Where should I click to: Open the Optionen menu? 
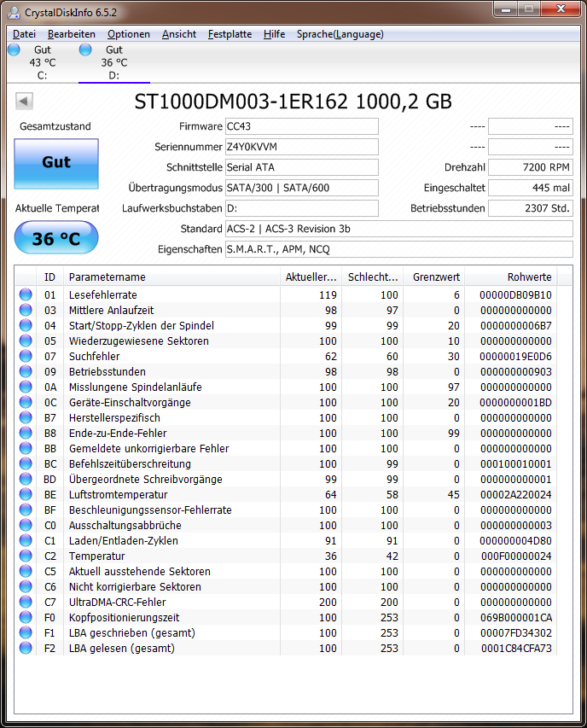pyautogui.click(x=129, y=34)
